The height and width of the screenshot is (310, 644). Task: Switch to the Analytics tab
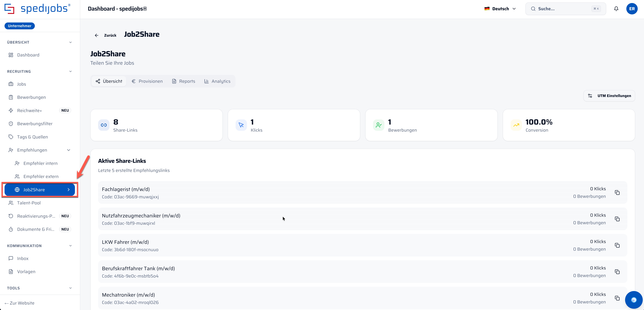click(217, 81)
